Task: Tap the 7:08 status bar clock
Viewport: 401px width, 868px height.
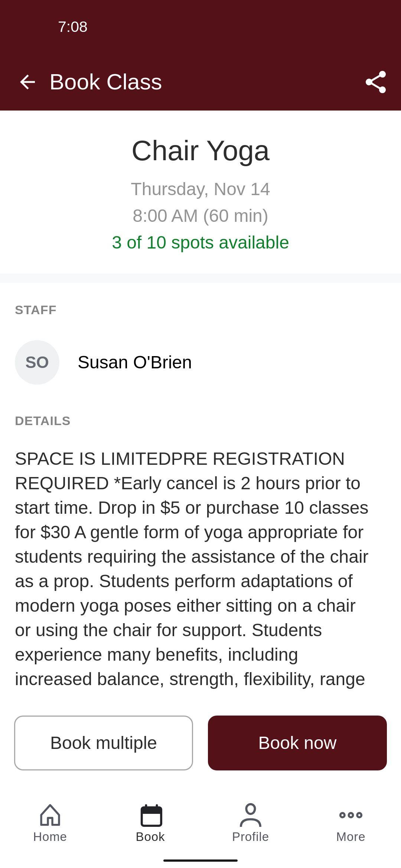Action: [x=73, y=27]
